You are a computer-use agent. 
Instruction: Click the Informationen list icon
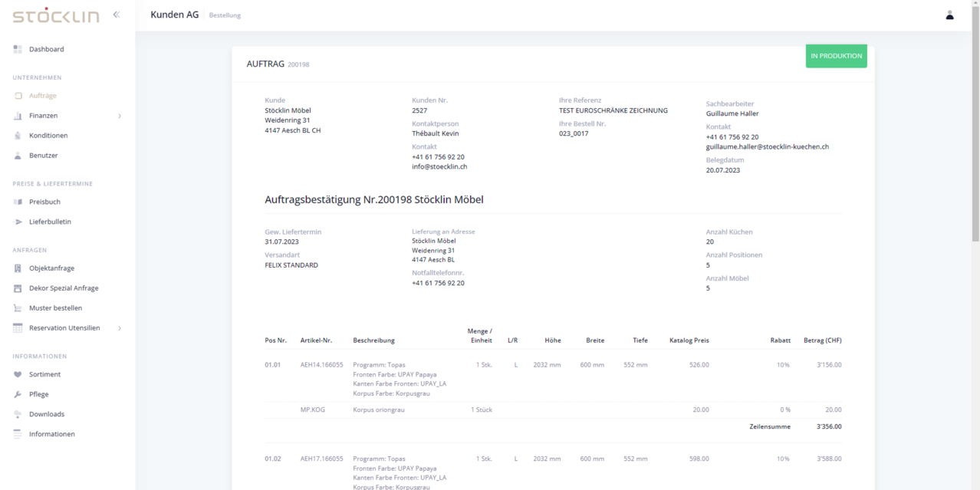coord(18,434)
